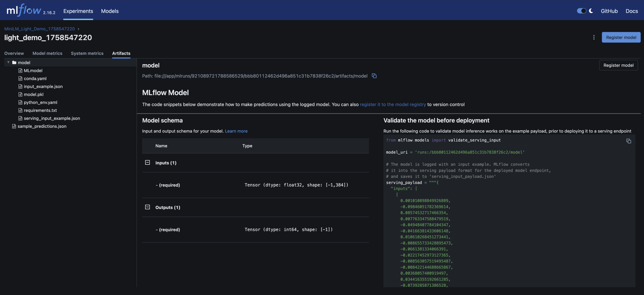Viewport: 644px width, 295px height.
Task: Open the Learn more schema link
Action: [x=236, y=131]
